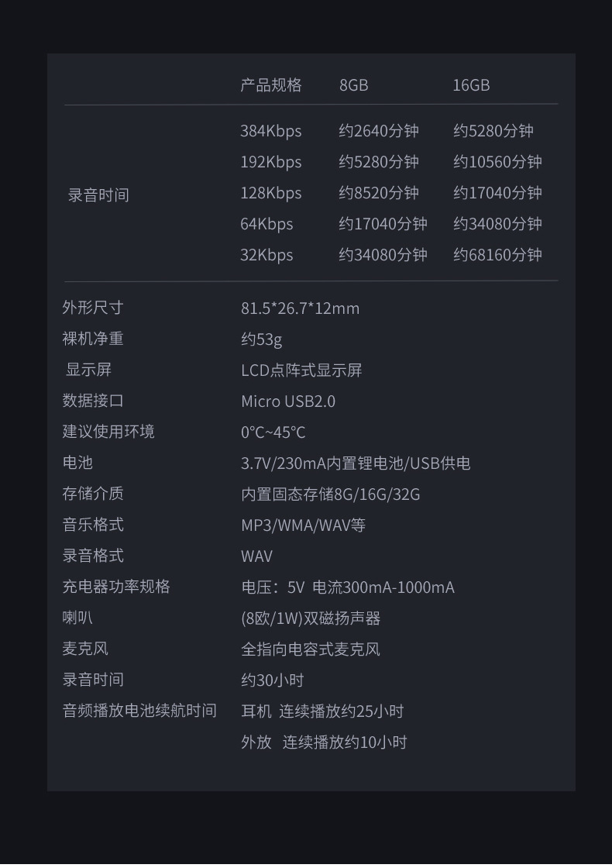
Task: Click the 192Kbps bitrate row label
Action: point(270,162)
